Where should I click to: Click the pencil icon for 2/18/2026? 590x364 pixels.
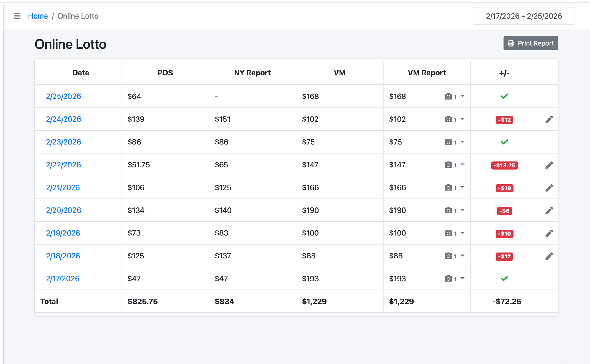[549, 256]
